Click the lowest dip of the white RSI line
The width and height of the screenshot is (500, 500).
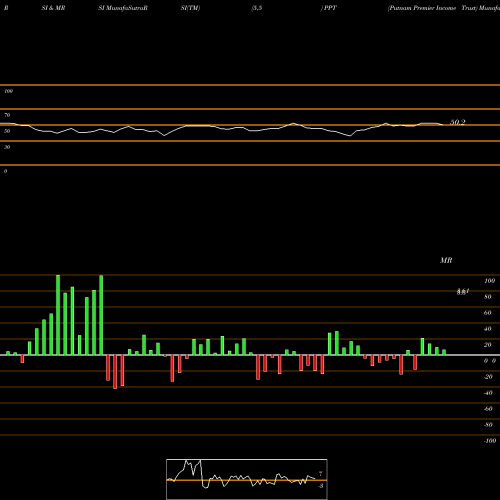[x=350, y=136]
